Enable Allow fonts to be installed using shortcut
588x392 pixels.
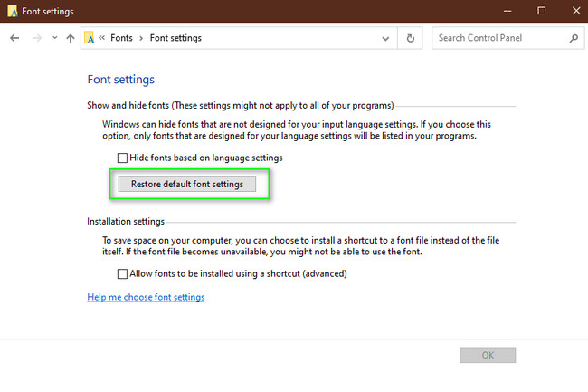122,273
